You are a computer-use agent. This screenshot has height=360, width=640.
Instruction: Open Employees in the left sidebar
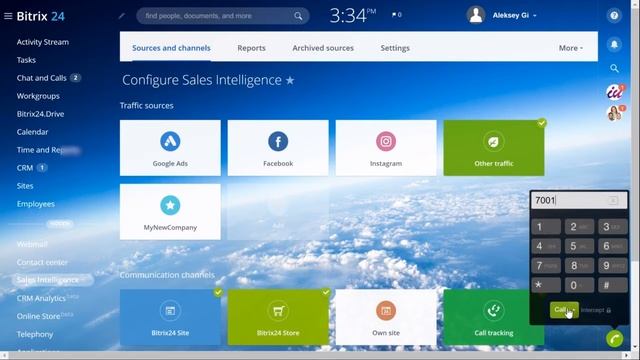(x=36, y=204)
